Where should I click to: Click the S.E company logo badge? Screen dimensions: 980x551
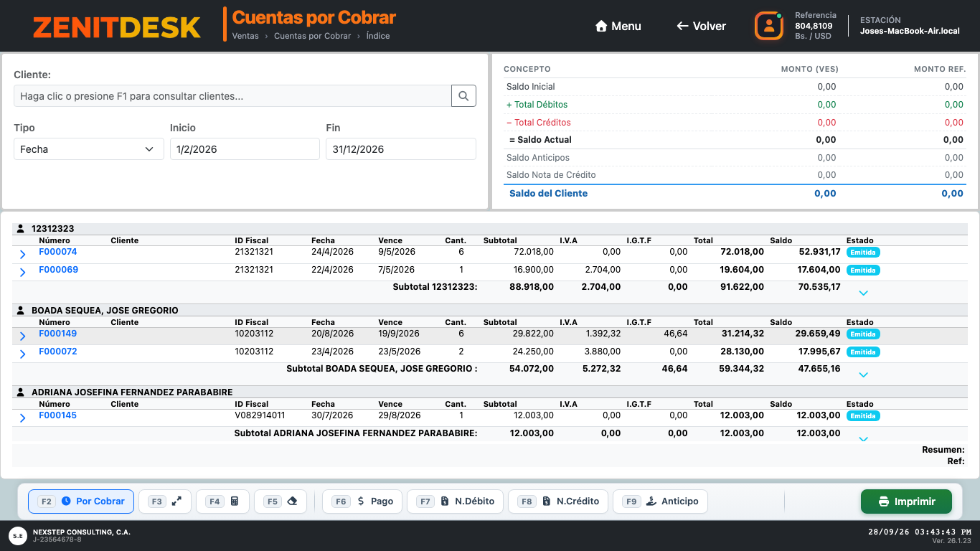[x=17, y=536]
